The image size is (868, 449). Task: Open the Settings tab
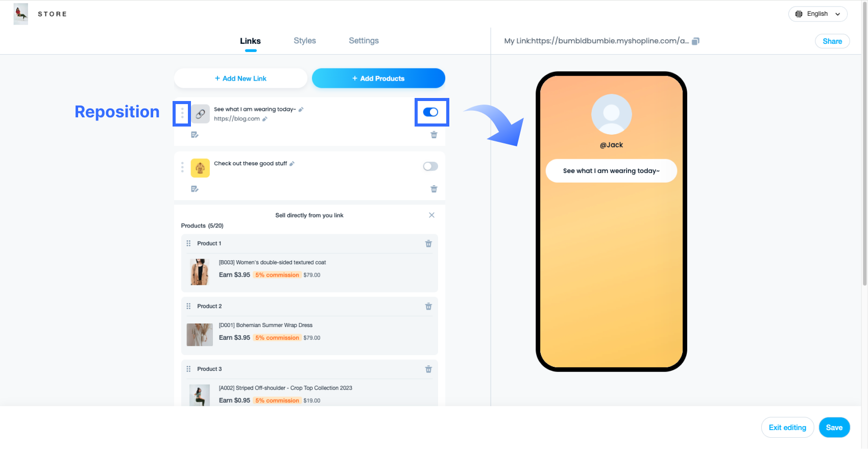pyautogui.click(x=364, y=41)
